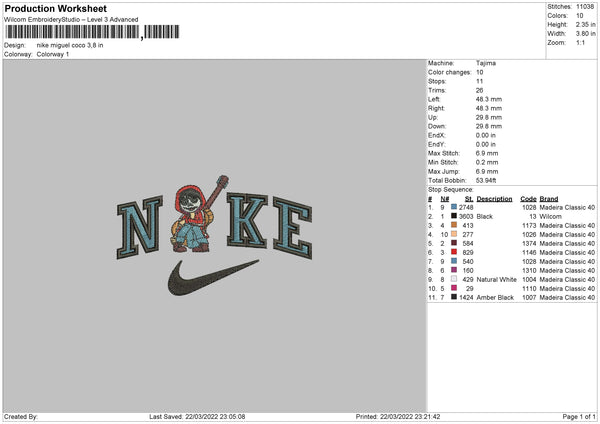Click the black swatch in the Wilcom row
The width and height of the screenshot is (600, 424).
454,216
